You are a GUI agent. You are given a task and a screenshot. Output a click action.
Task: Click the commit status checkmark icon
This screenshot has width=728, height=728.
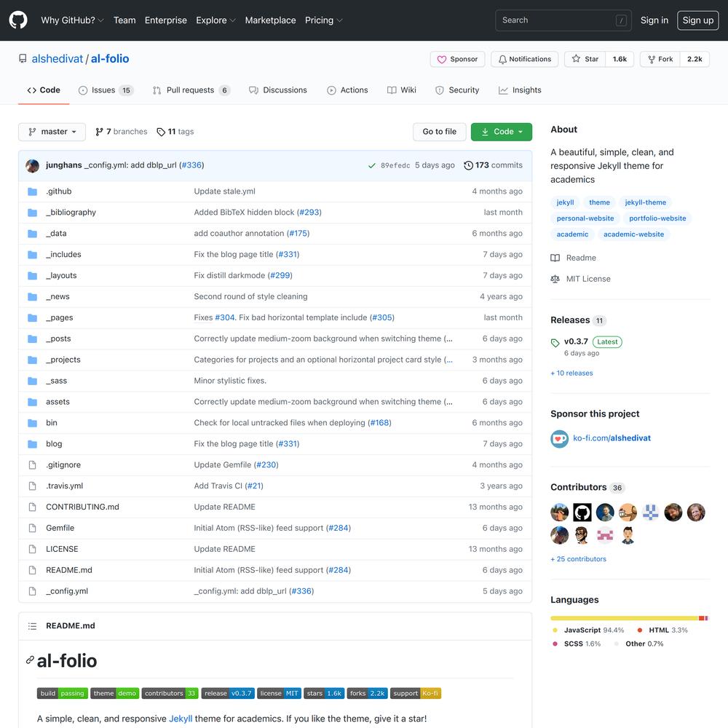(371, 165)
